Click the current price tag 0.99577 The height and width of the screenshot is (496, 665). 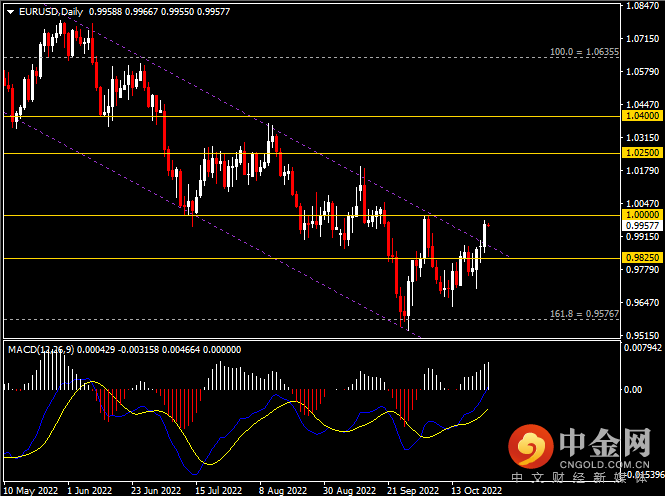(x=642, y=226)
